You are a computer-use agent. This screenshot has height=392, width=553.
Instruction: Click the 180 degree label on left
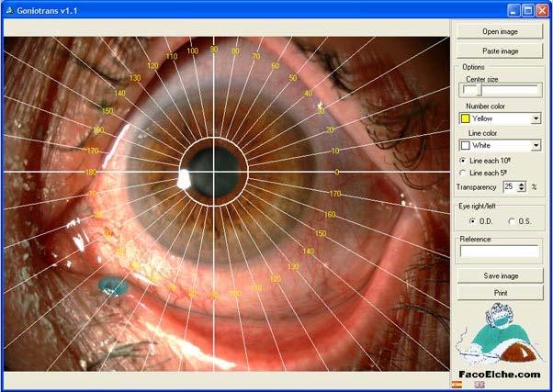(91, 173)
